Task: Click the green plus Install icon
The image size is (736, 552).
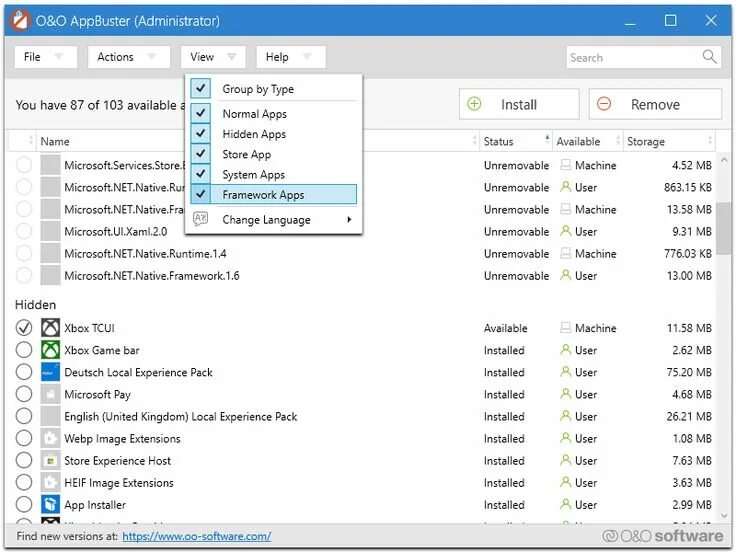Action: point(474,104)
